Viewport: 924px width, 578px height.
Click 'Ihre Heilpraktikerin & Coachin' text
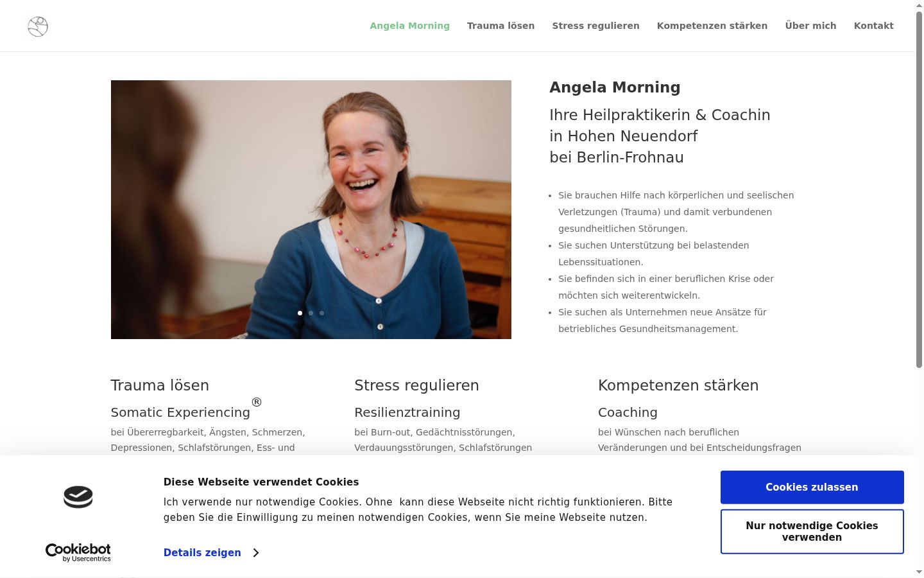660,115
